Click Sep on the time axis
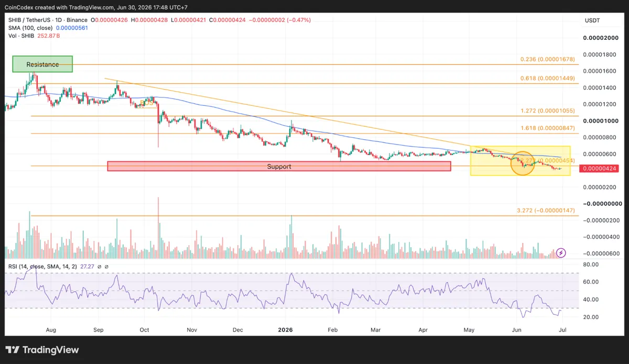The height and width of the screenshot is (364, 629). pyautogui.click(x=100, y=330)
